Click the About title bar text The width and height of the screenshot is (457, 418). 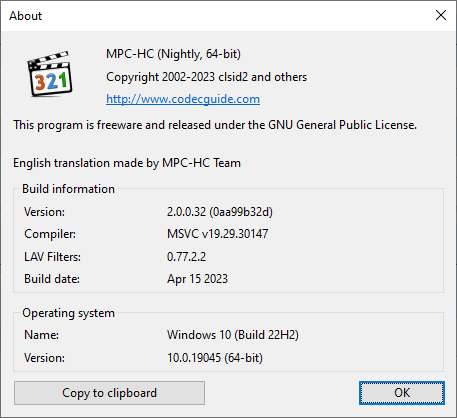(26, 16)
